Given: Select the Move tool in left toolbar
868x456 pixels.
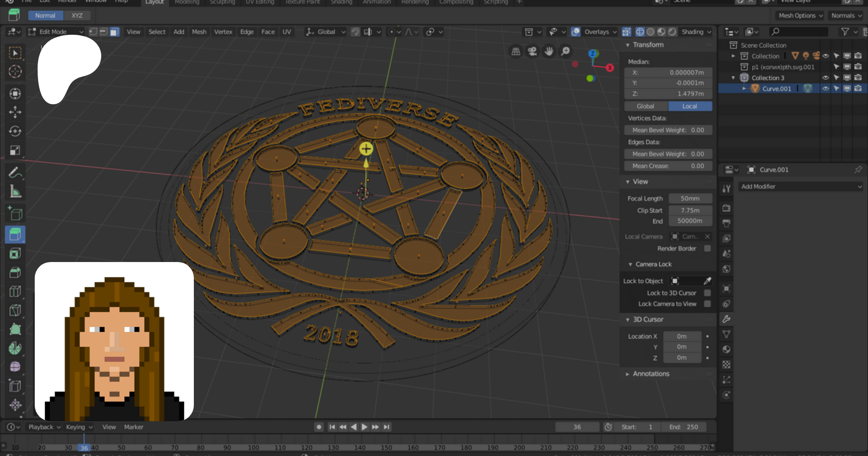Looking at the screenshot, I should pos(15,112).
